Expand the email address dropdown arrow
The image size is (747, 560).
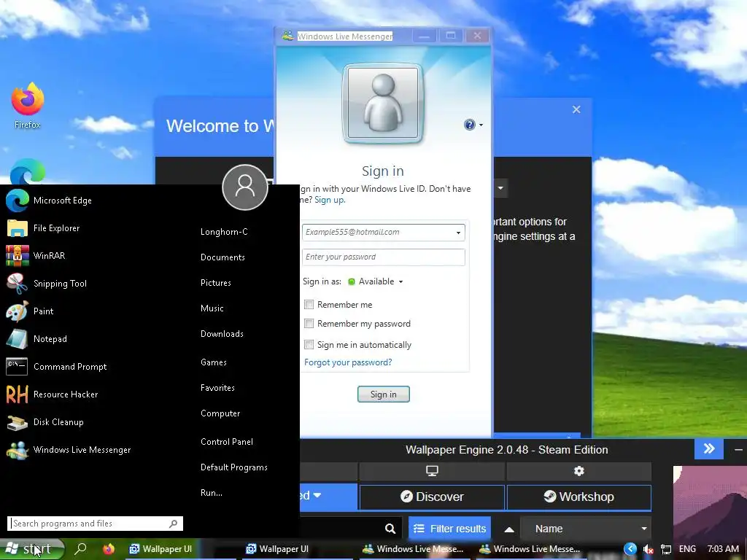pyautogui.click(x=458, y=233)
